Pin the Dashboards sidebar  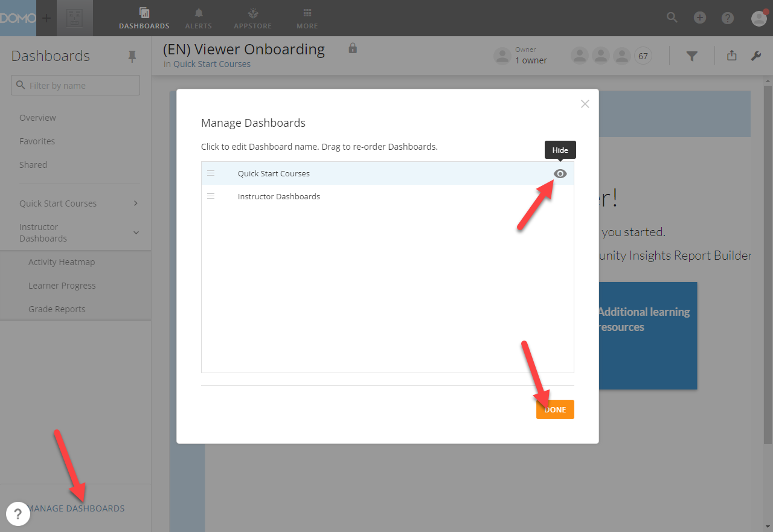click(x=132, y=56)
